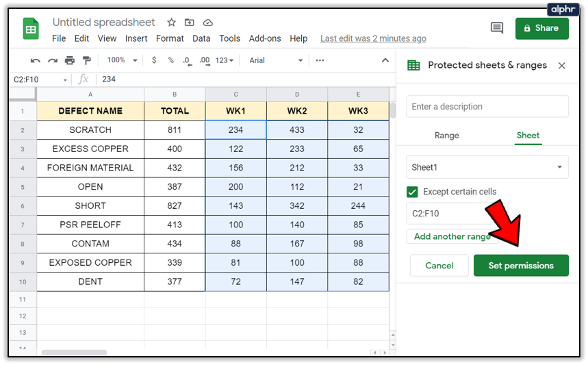The height and width of the screenshot is (365, 588).
Task: Click the Untitled spreadsheet title
Action: (x=103, y=23)
